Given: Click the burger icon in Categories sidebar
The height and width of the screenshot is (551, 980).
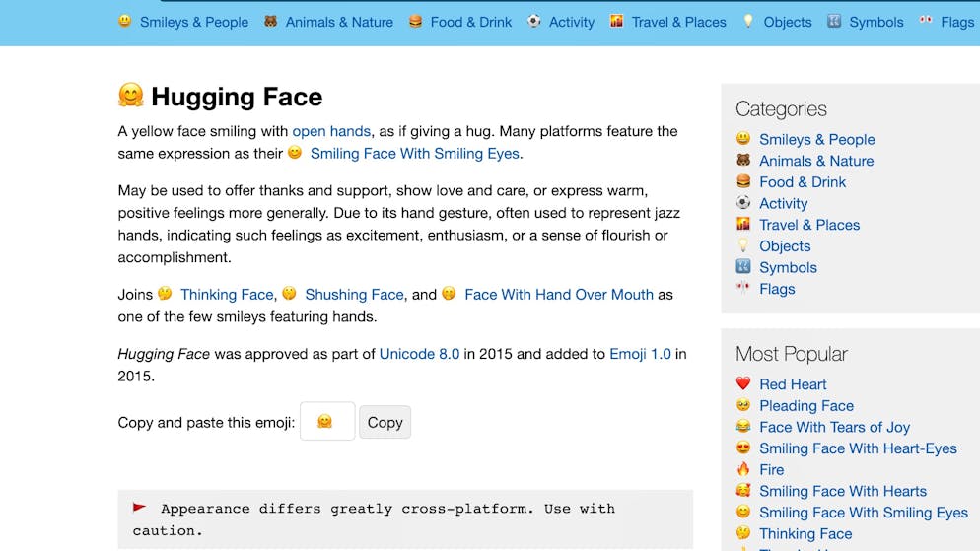Looking at the screenshot, I should [743, 180].
